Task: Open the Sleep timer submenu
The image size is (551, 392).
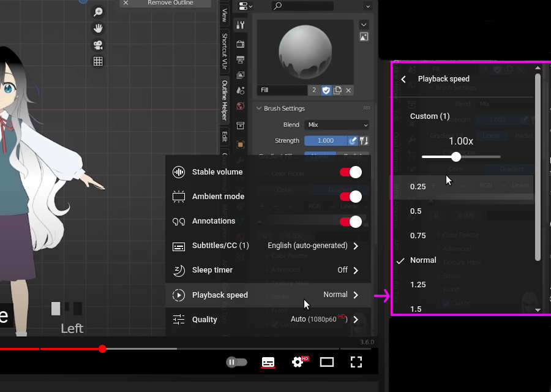Action: point(268,270)
